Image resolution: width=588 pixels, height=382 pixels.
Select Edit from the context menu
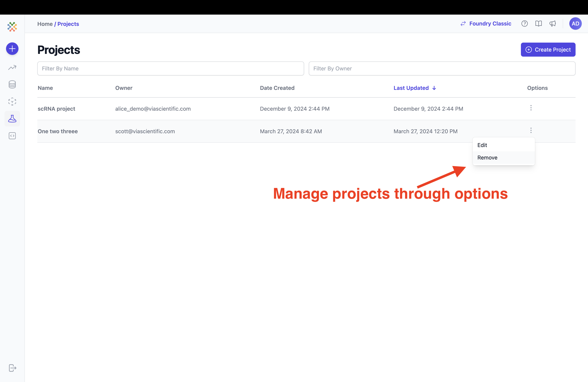(482, 145)
